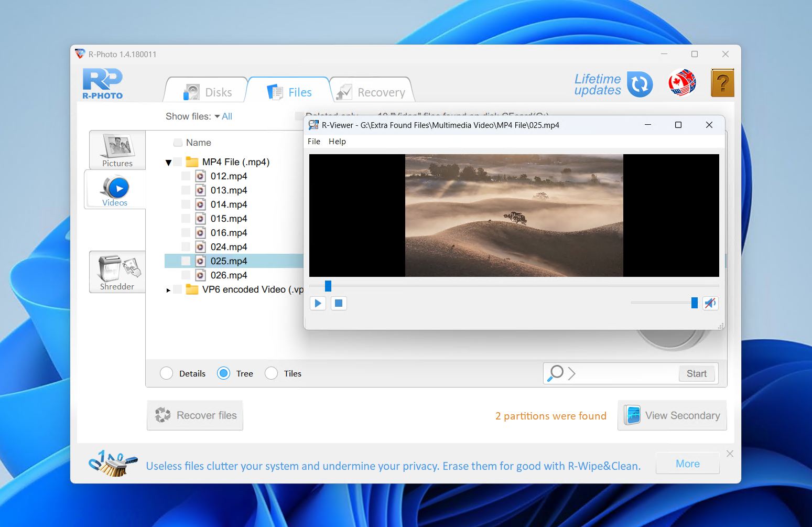
Task: Check the MP4 File folder checkbox
Action: pyautogui.click(x=178, y=162)
